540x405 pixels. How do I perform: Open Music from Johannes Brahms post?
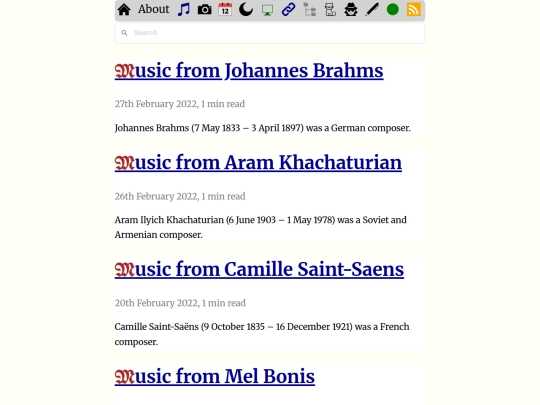(249, 71)
